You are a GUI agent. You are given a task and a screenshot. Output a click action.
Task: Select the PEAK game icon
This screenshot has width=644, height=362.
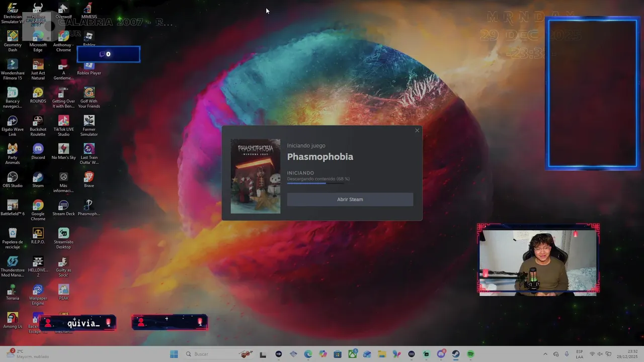(63, 292)
